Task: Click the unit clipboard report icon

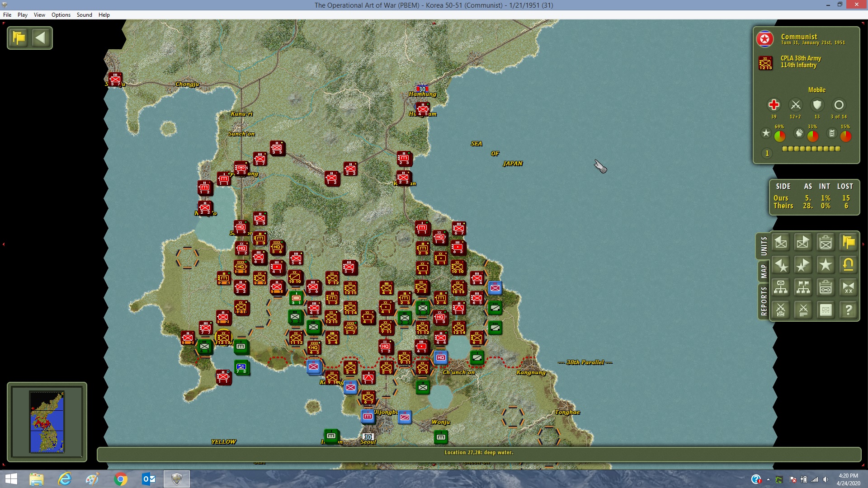Action: (826, 243)
